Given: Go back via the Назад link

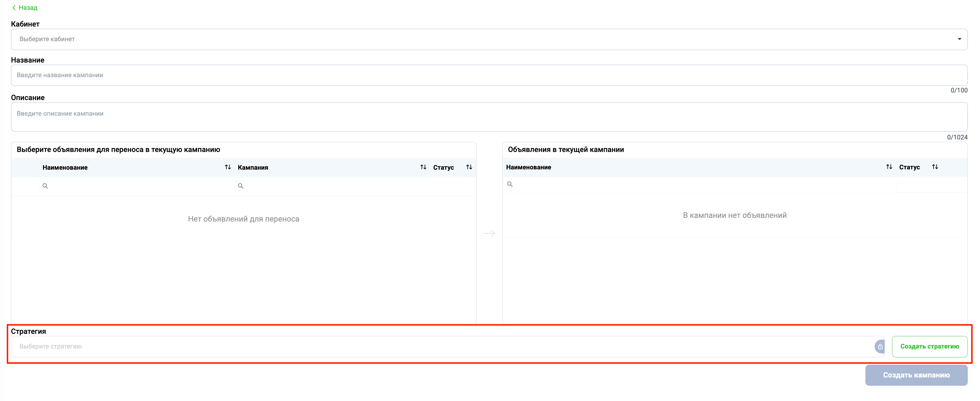Looking at the screenshot, I should click(x=24, y=8).
